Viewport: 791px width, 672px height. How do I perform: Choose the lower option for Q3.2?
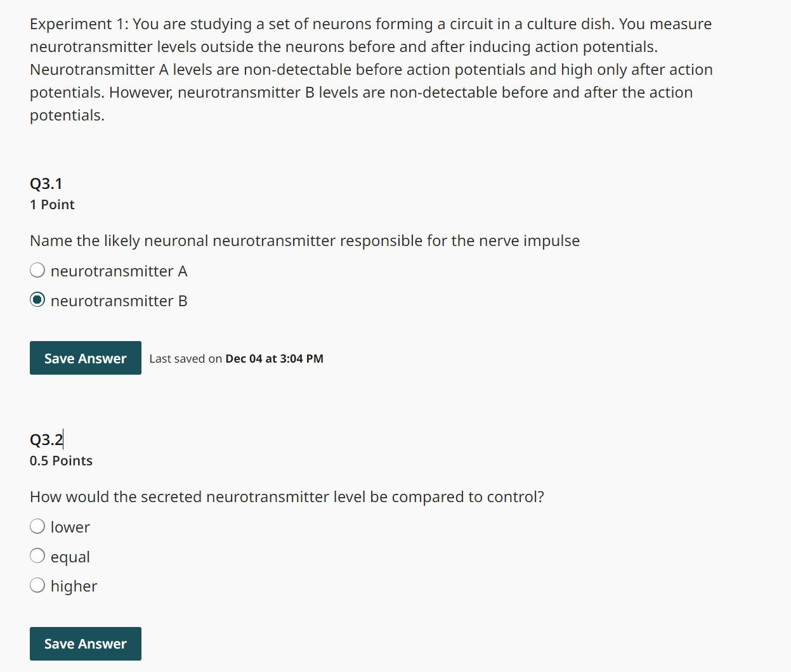pos(37,526)
